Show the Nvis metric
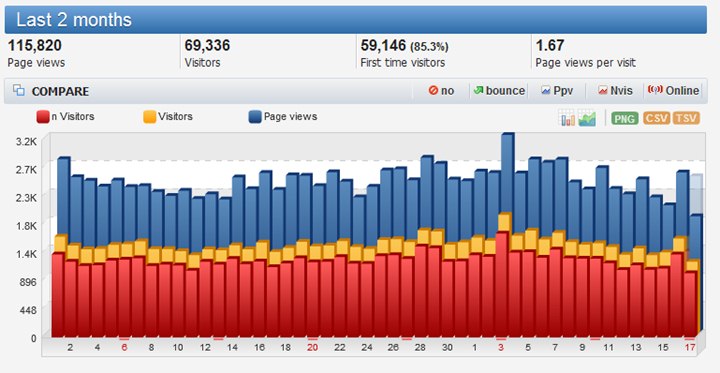Screen dimensions: 720x373 click(615, 91)
